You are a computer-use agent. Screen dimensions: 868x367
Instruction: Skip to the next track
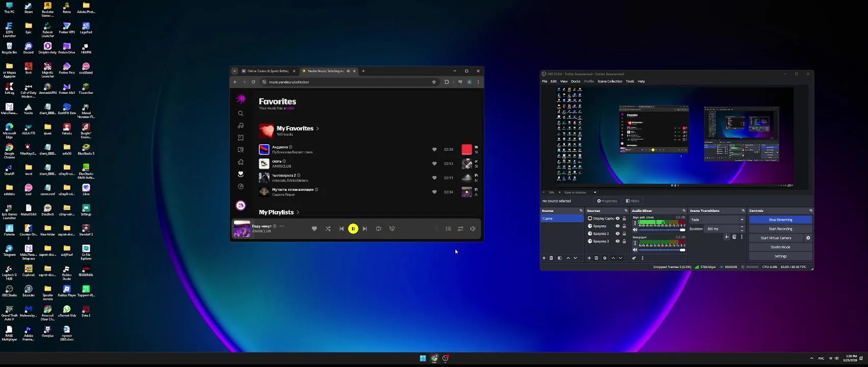click(x=365, y=229)
